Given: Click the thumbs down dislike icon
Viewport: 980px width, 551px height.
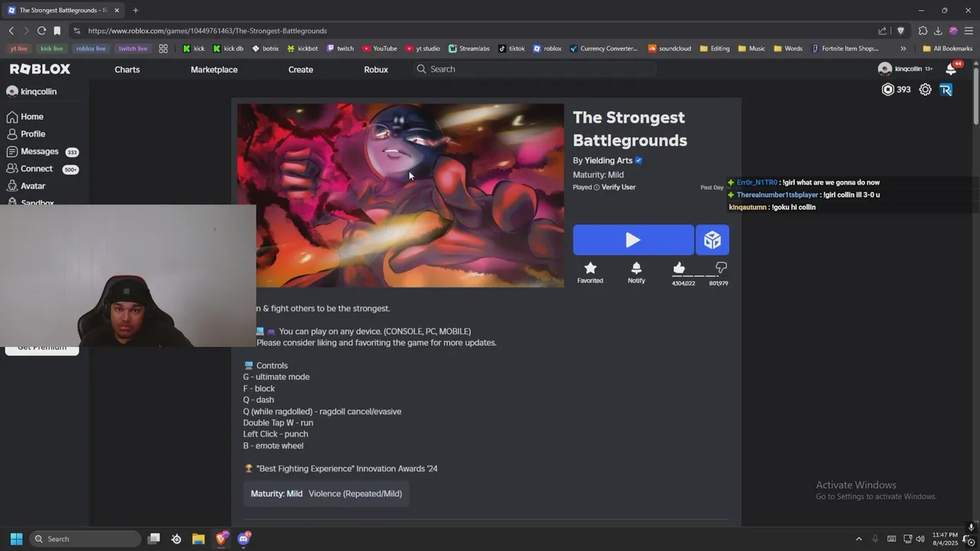Looking at the screenshot, I should tap(720, 267).
